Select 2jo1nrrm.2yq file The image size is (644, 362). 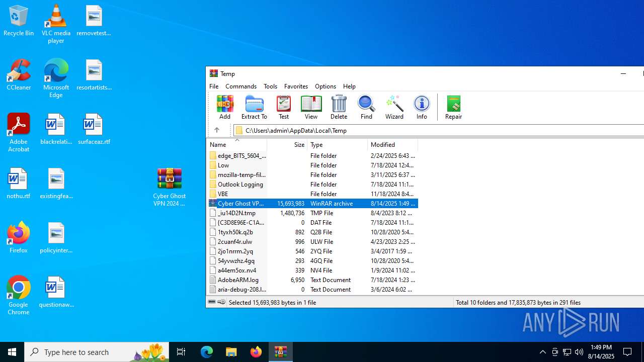coord(313,251)
